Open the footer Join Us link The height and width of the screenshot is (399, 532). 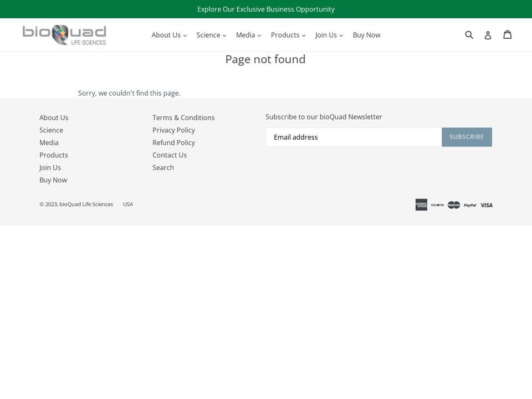point(50,167)
